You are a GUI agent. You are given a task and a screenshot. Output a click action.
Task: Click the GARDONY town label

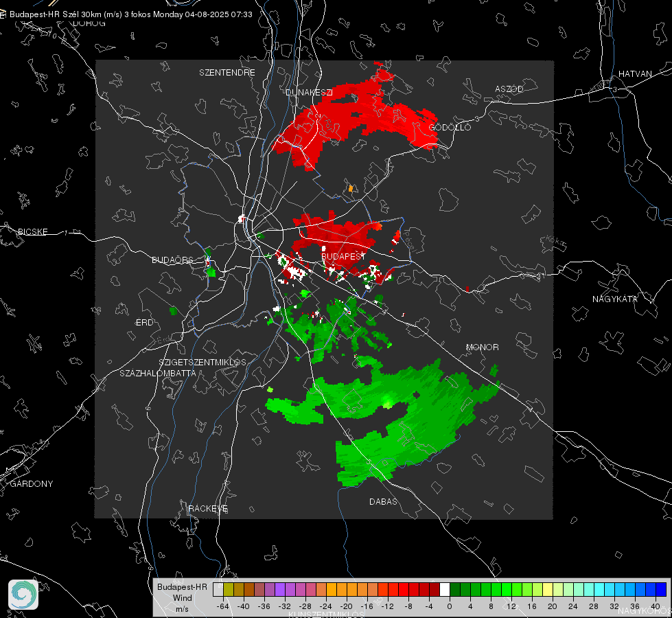pyautogui.click(x=32, y=484)
